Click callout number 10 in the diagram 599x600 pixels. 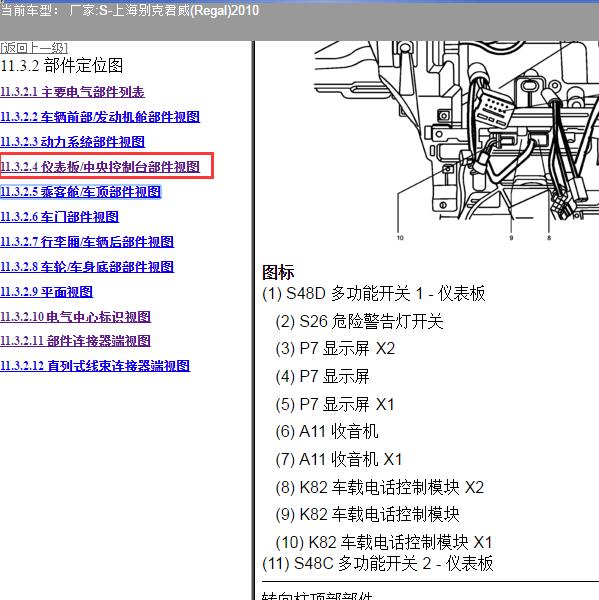(x=400, y=238)
